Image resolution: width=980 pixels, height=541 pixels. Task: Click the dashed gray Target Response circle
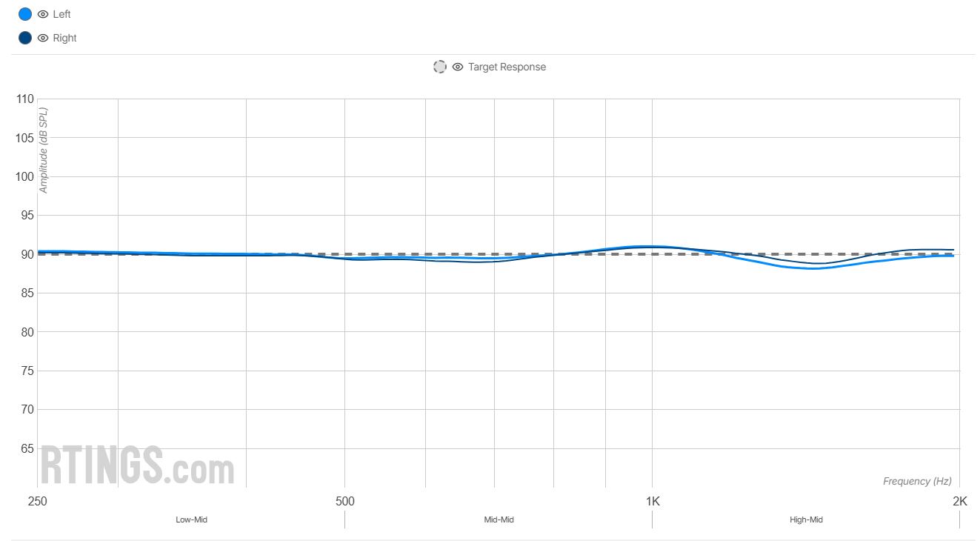(x=440, y=67)
